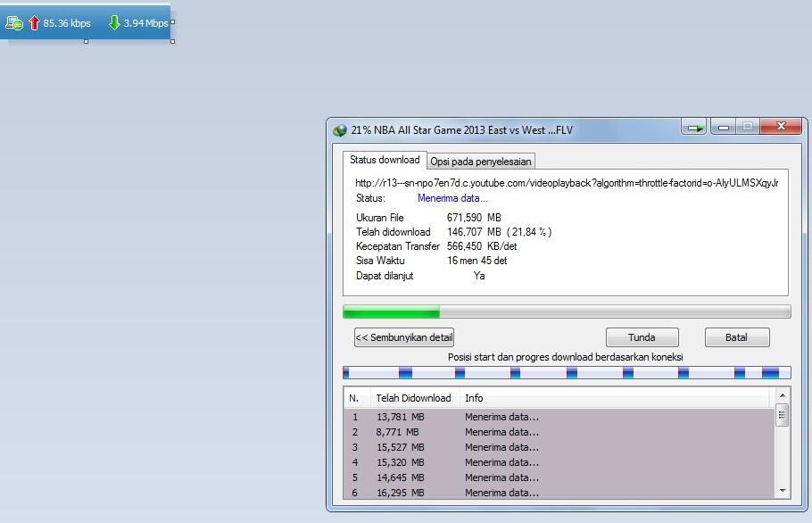The image size is (812, 523).
Task: Switch to Status download tab
Action: pyautogui.click(x=385, y=160)
